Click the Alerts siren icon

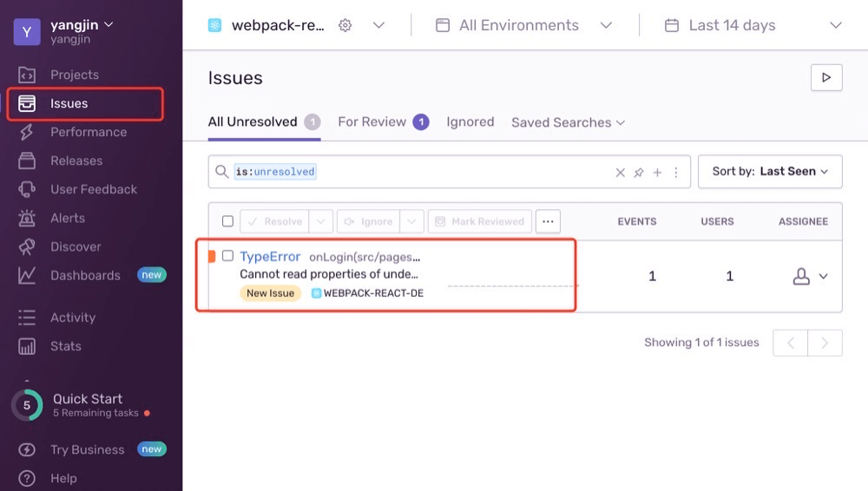click(x=27, y=218)
